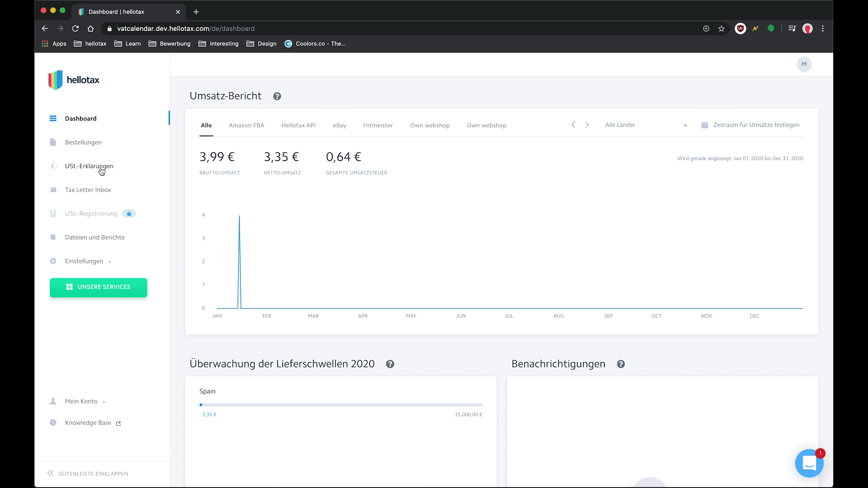Click the hellotax logo
Screen dimensions: 868x488
[x=74, y=80]
